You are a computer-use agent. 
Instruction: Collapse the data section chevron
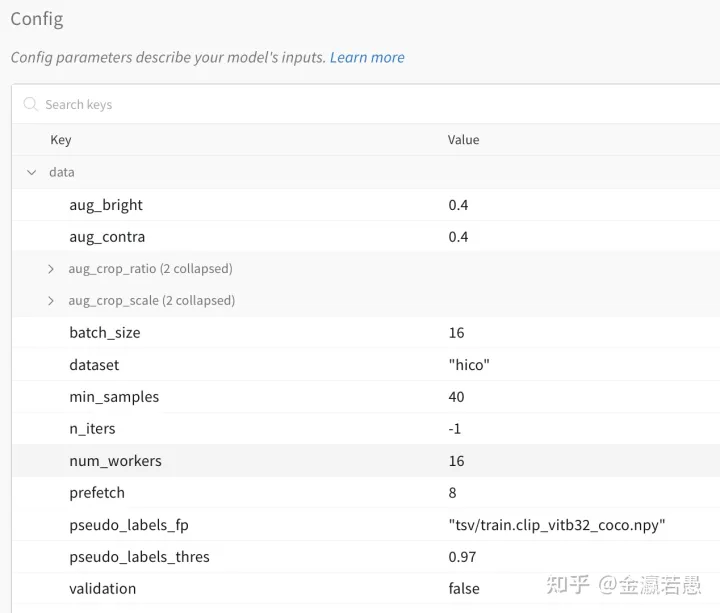point(31,172)
